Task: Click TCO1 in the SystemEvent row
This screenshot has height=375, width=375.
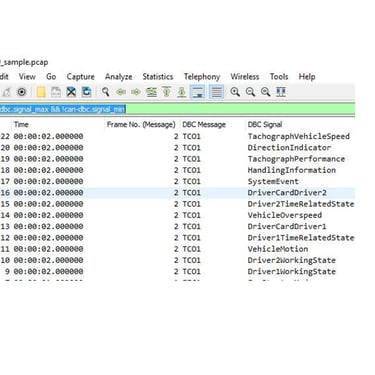Action: click(x=192, y=182)
